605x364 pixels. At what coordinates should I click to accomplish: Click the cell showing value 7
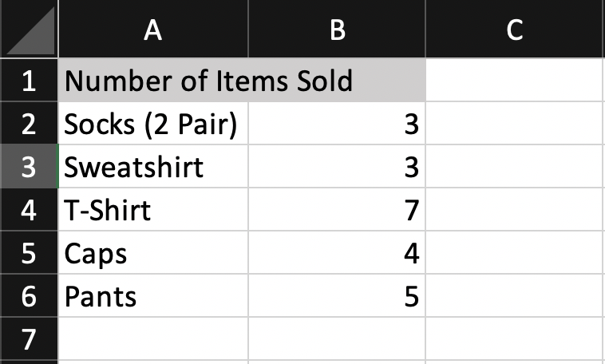point(337,210)
